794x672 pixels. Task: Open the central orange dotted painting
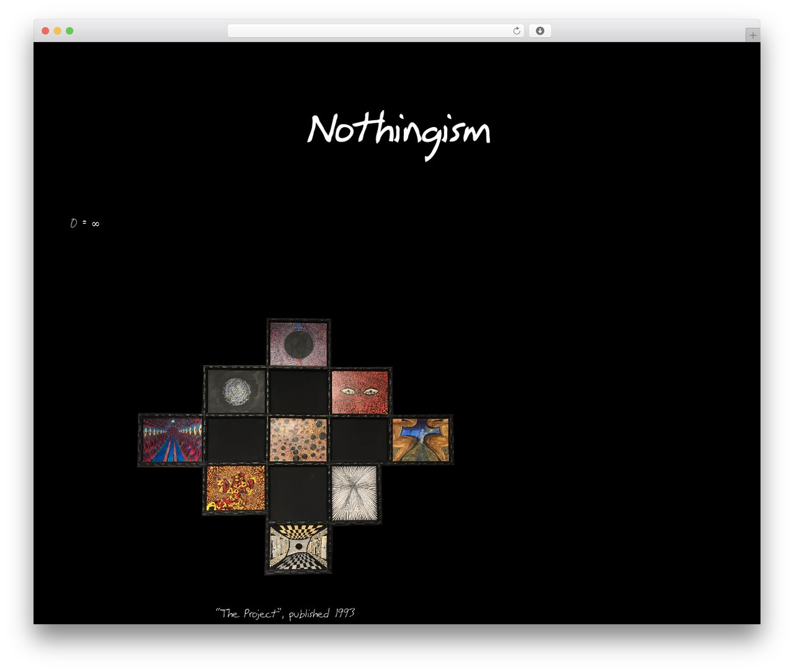point(298,440)
